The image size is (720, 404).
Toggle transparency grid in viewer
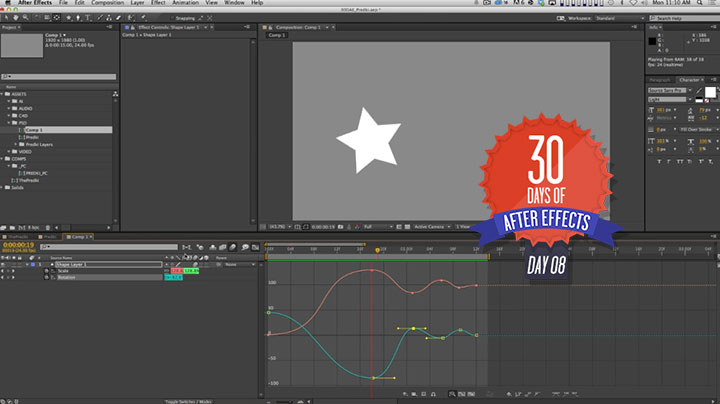[x=407, y=227]
